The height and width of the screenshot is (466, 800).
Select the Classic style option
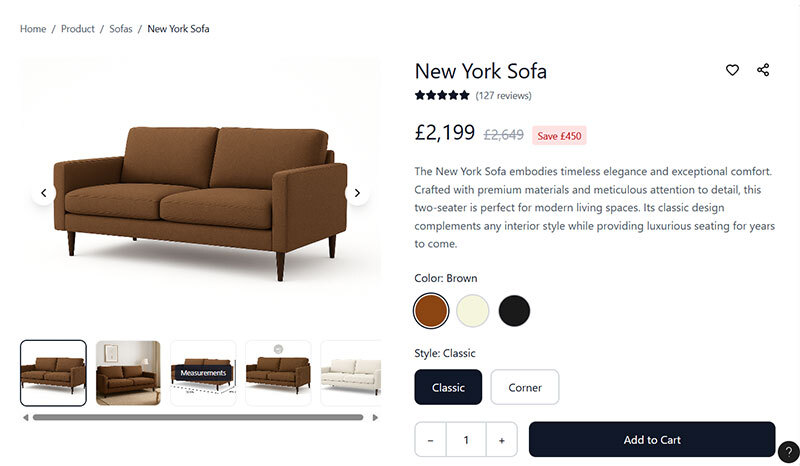(448, 387)
